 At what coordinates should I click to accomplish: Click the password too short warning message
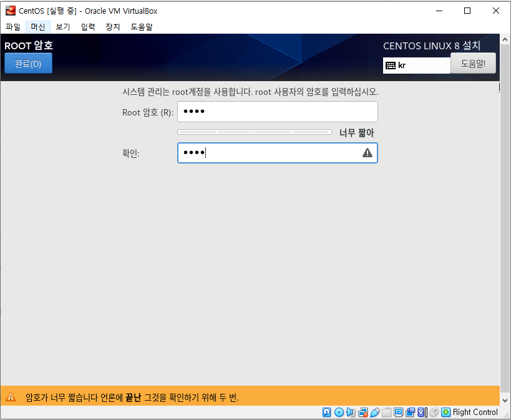click(x=132, y=398)
